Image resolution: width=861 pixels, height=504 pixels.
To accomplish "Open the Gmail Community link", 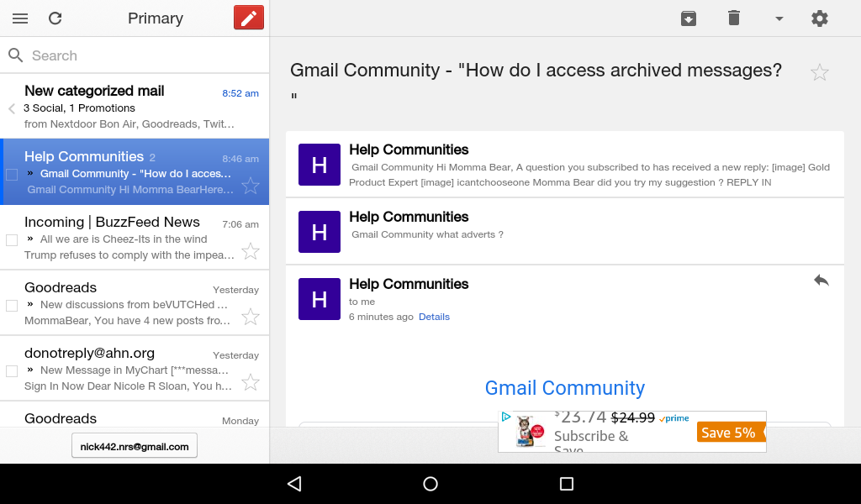I will pos(564,387).
